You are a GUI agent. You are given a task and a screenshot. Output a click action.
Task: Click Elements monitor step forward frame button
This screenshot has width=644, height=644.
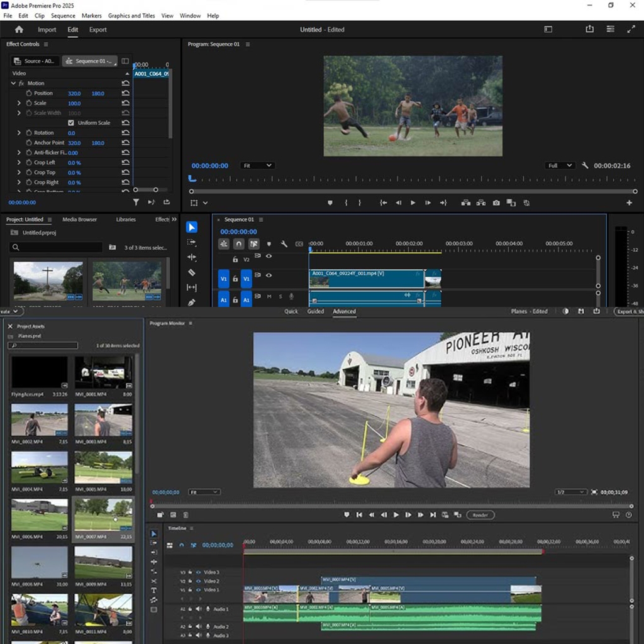408,514
